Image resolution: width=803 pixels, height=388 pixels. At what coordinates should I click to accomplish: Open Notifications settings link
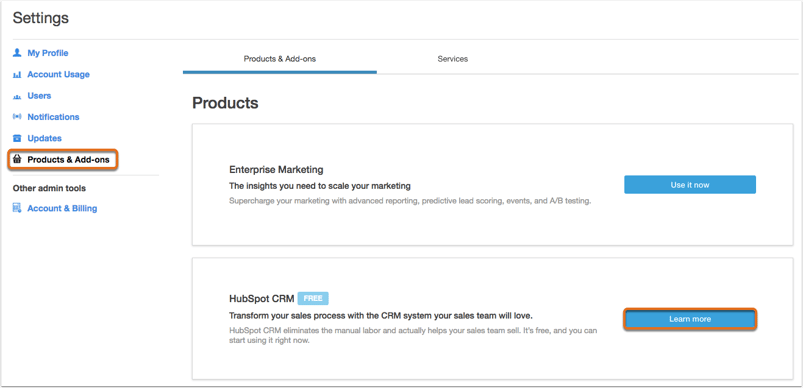[x=53, y=117]
